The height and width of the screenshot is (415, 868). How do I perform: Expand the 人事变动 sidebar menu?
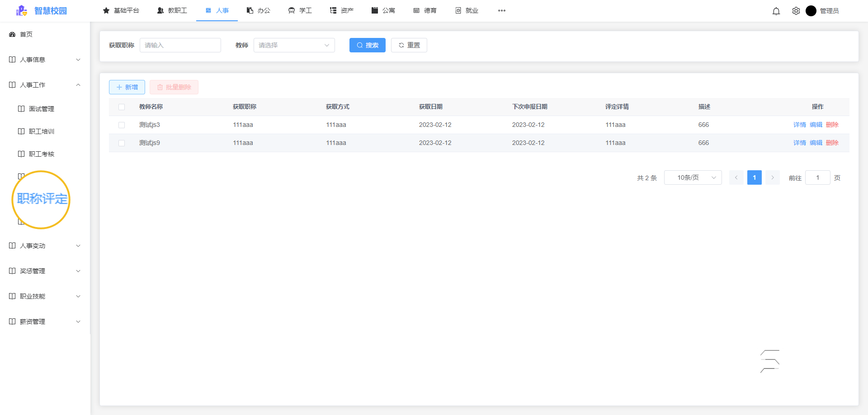(x=44, y=246)
